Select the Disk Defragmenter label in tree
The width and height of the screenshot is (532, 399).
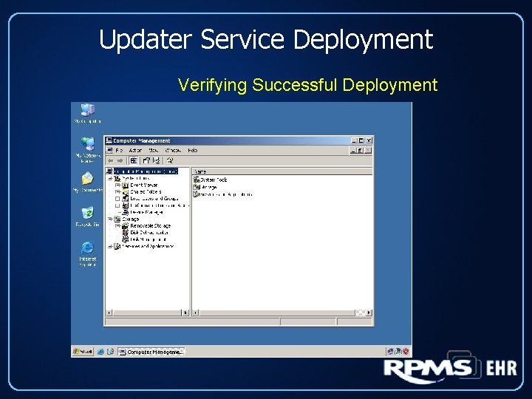pos(149,233)
